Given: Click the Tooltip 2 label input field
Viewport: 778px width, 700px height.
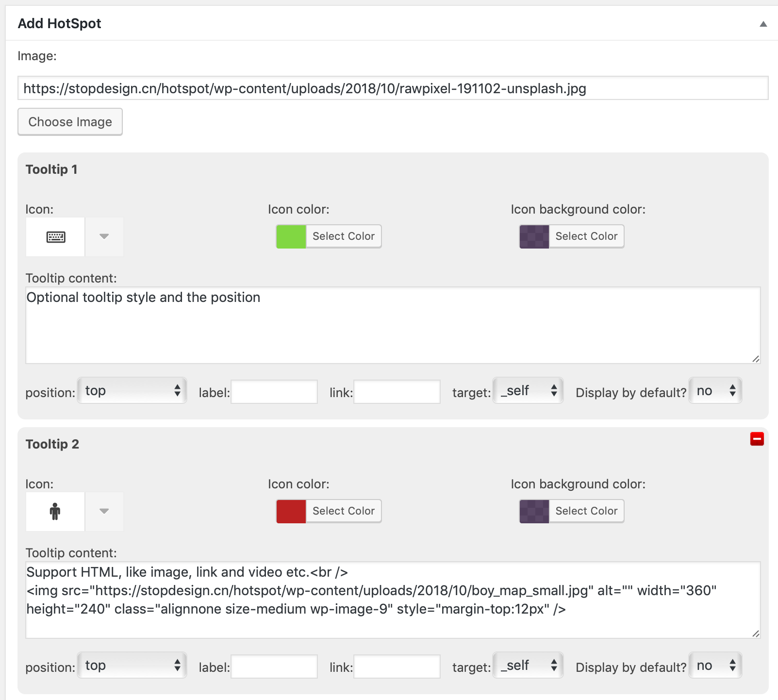Looking at the screenshot, I should [274, 667].
